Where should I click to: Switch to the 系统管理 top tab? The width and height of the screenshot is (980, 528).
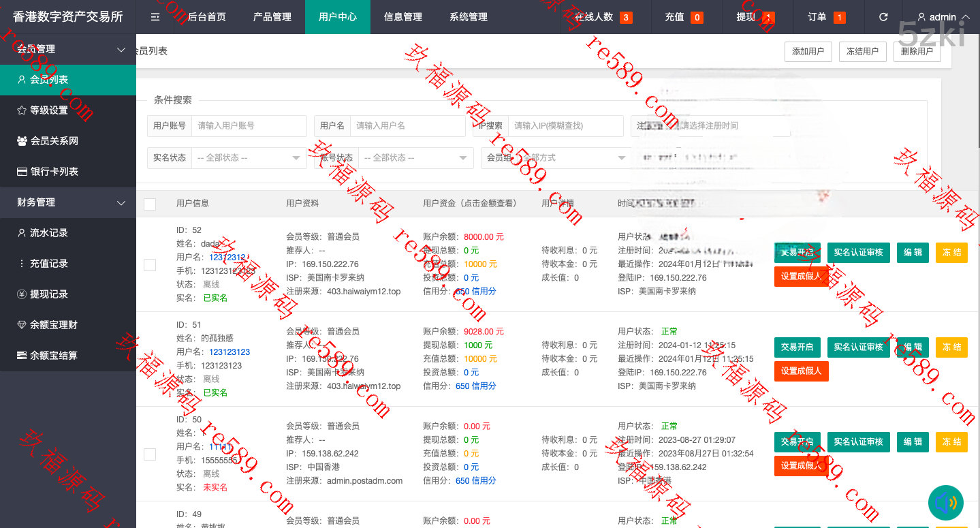[469, 17]
